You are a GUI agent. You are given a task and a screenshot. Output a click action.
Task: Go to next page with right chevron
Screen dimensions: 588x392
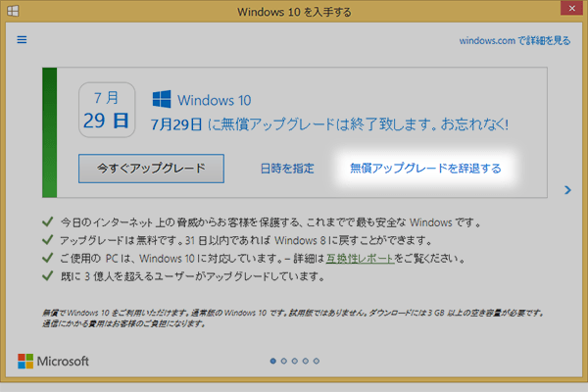click(x=567, y=190)
